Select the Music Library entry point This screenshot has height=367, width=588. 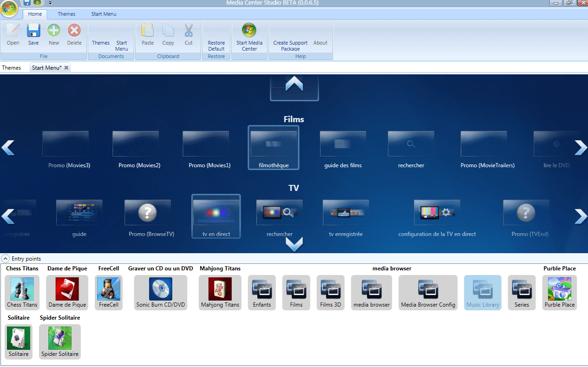click(x=483, y=293)
